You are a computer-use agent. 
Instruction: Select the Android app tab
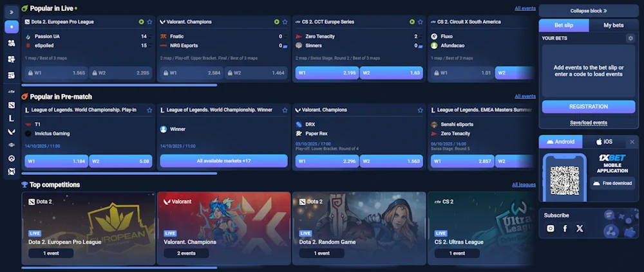[x=561, y=141]
